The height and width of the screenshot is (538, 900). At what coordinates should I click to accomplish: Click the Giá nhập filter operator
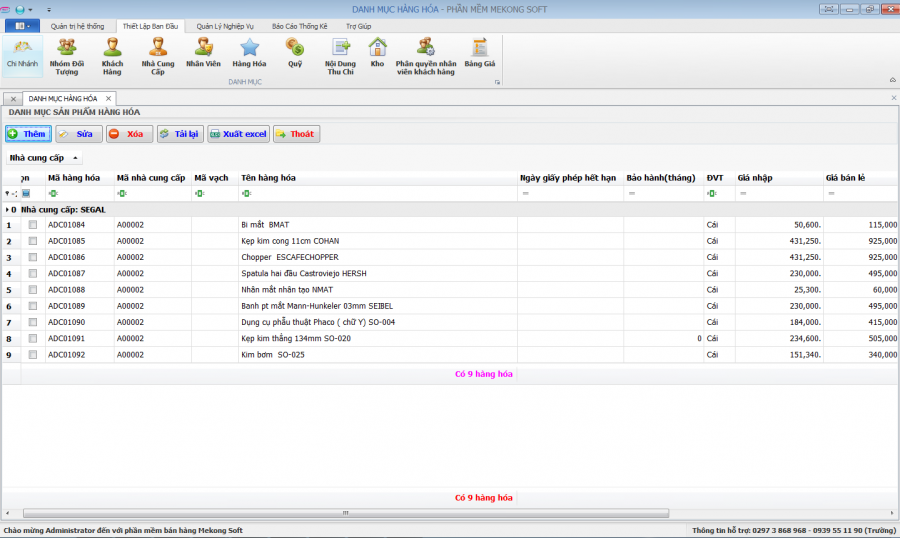click(x=743, y=193)
